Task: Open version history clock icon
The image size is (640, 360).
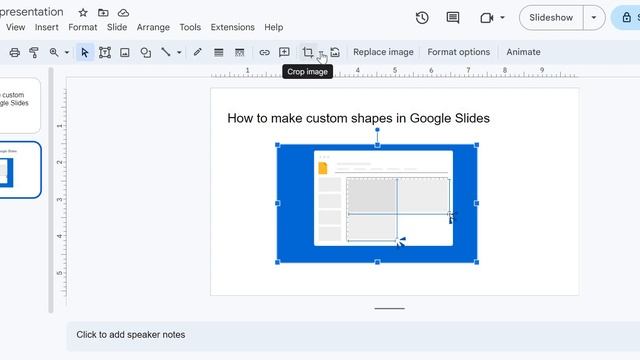Action: coord(422,18)
